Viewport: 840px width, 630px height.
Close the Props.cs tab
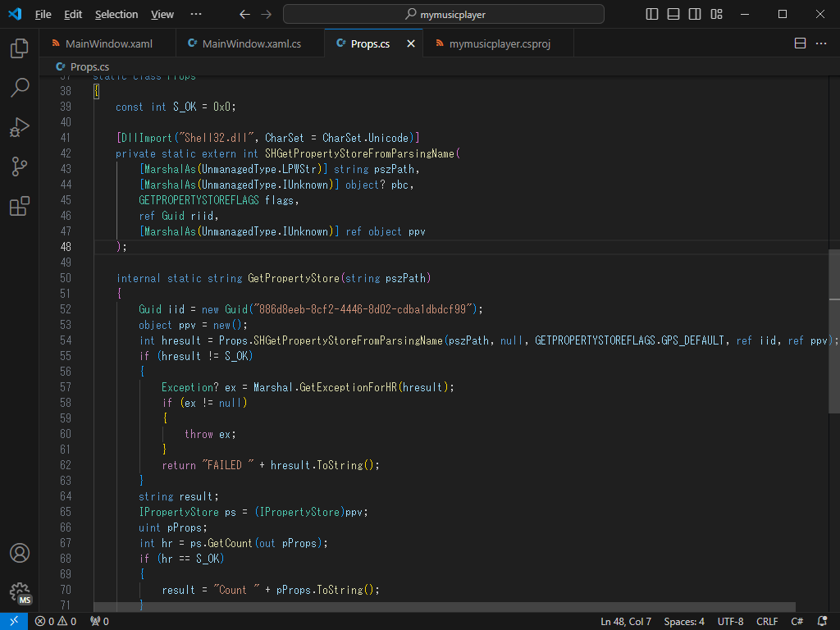[x=411, y=43]
